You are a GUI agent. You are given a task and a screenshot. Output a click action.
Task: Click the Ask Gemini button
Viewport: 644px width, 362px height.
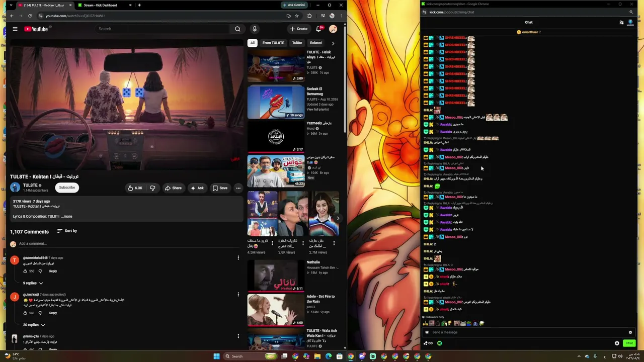[293, 5]
